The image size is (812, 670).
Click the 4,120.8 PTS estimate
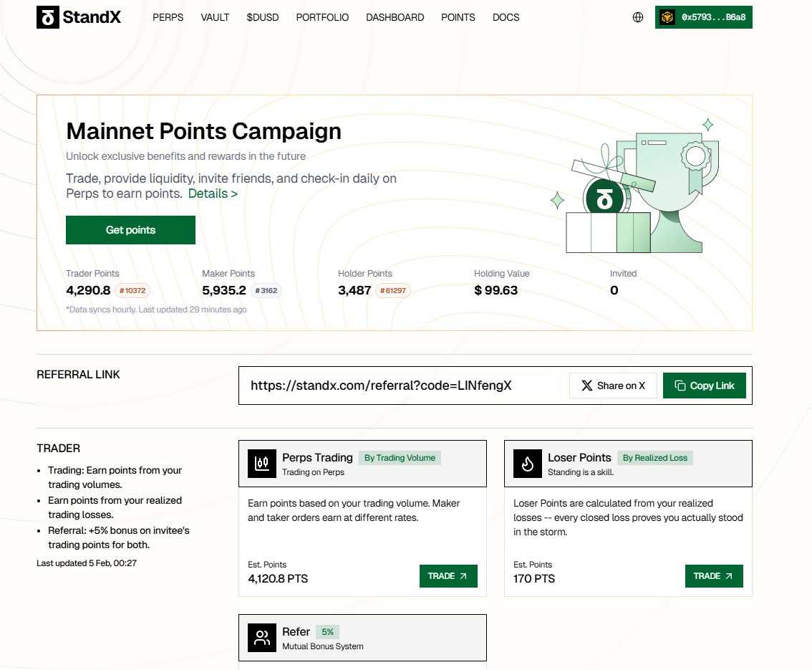(x=278, y=579)
